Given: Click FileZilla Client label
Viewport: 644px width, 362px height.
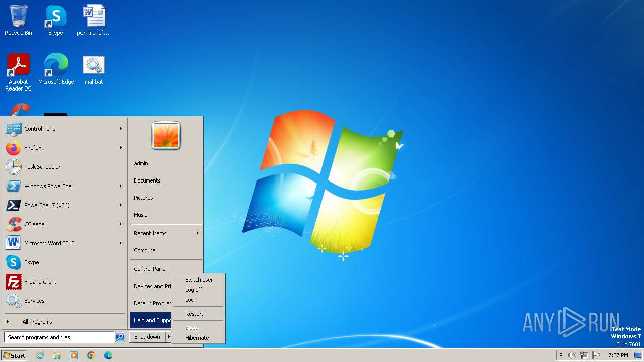Looking at the screenshot, I should click(x=40, y=282).
